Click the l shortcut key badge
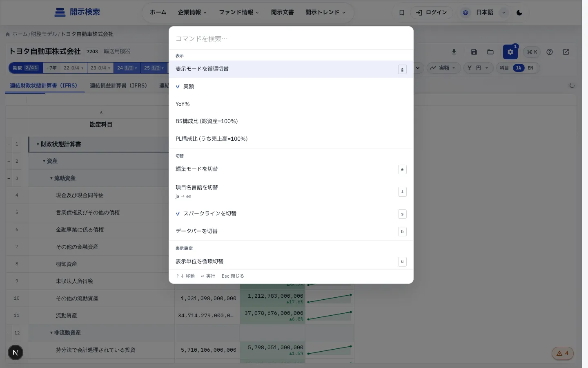588x368 pixels. tap(402, 191)
